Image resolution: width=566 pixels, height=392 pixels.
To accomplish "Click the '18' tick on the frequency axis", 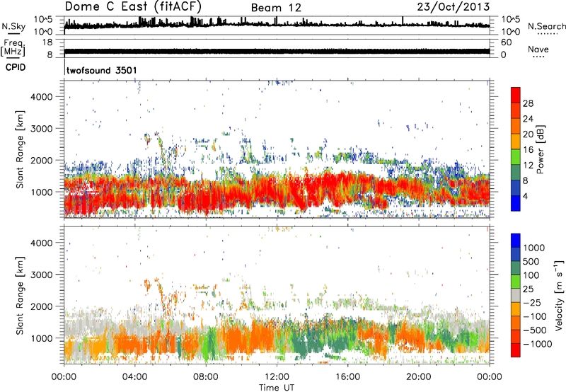I will 47,42.
